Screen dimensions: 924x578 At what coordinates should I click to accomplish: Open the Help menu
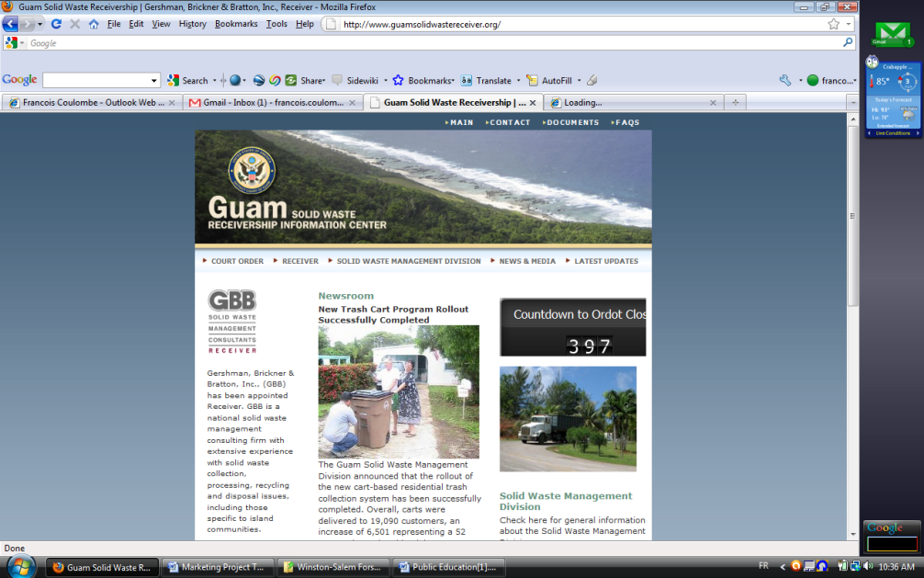[x=305, y=24]
